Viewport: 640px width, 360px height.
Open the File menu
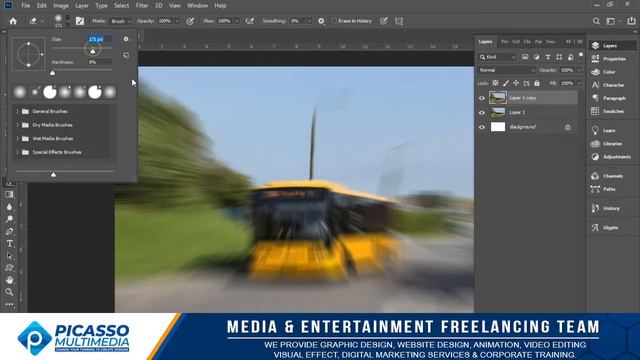(26, 6)
